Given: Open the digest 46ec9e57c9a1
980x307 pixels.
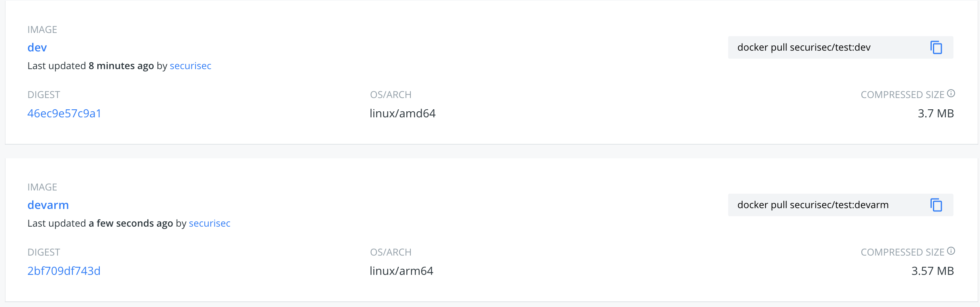Looking at the screenshot, I should point(64,113).
